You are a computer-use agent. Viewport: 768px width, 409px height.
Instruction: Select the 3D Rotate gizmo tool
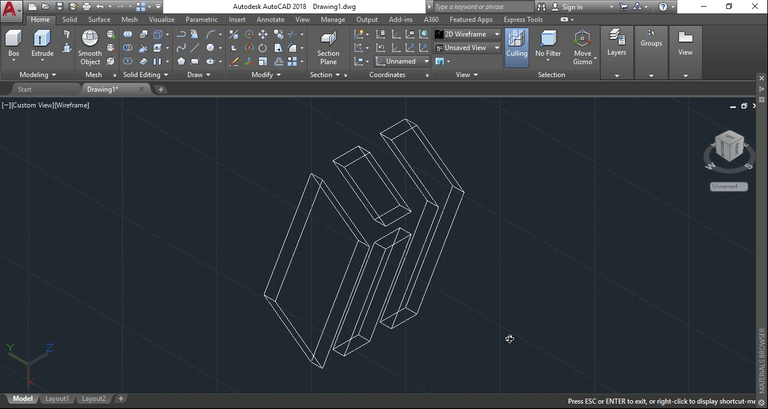click(249, 48)
